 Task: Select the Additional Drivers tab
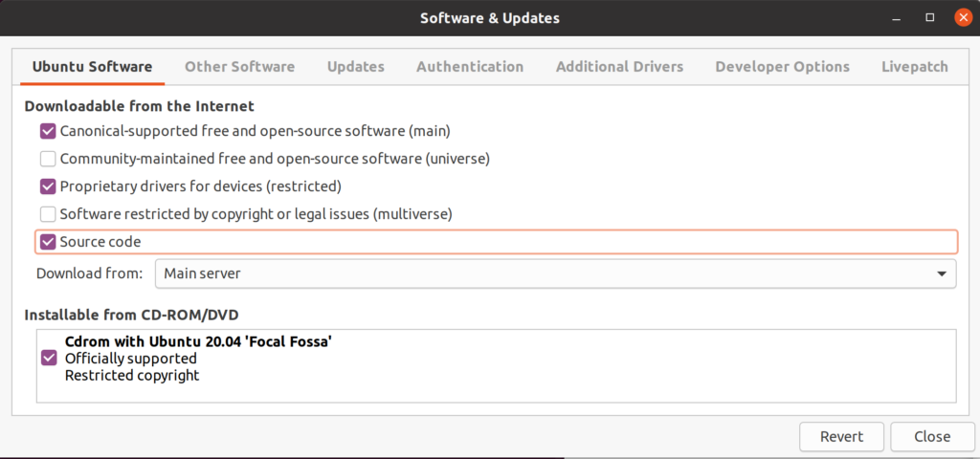click(619, 67)
